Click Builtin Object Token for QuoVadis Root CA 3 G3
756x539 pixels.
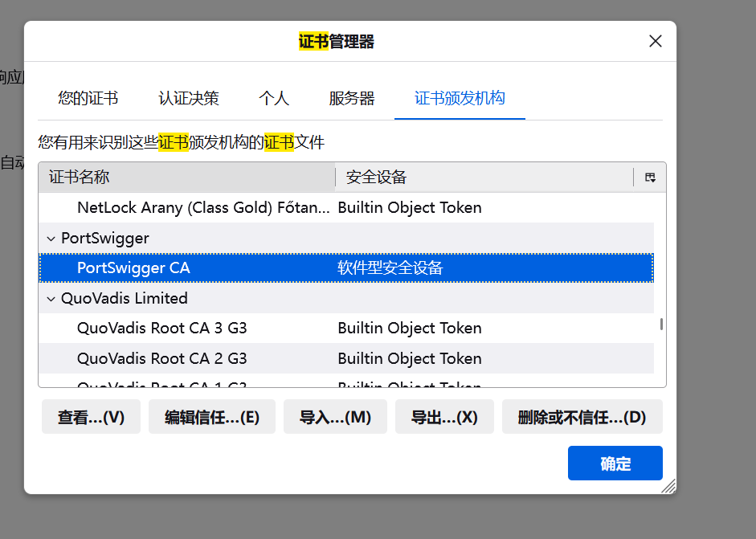410,329
